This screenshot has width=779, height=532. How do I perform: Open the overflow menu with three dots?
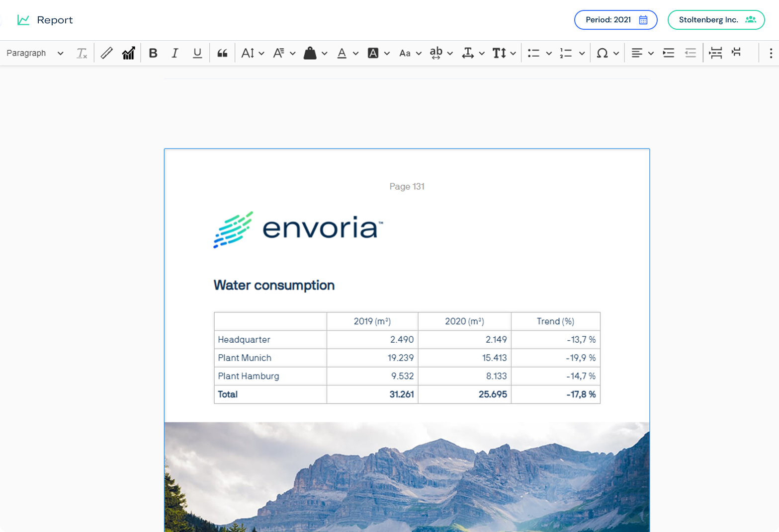coord(771,53)
